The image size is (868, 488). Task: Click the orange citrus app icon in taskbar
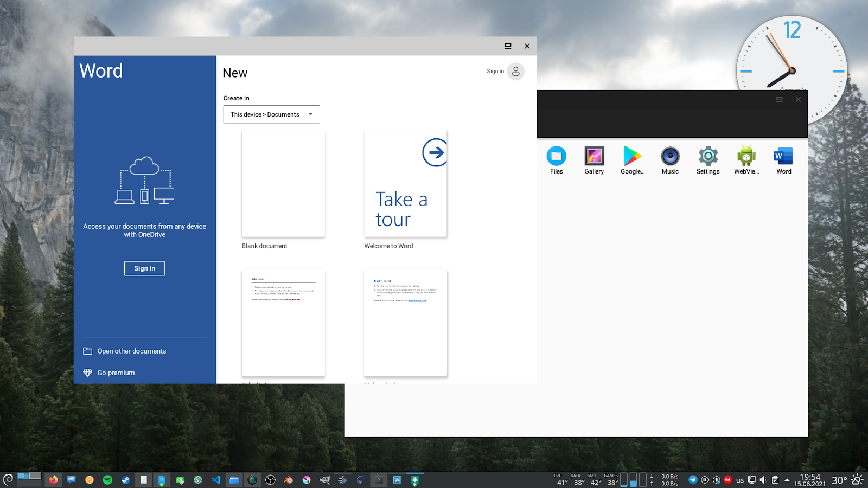pos(90,480)
